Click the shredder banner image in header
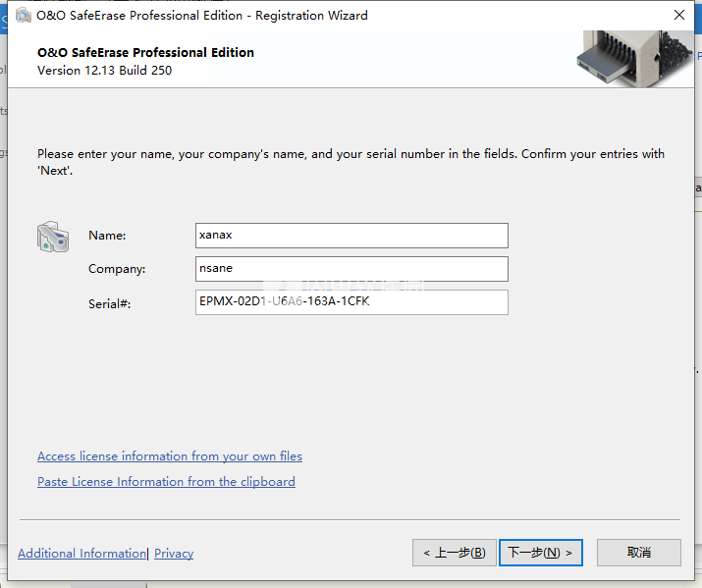The height and width of the screenshot is (588, 702). [635, 59]
